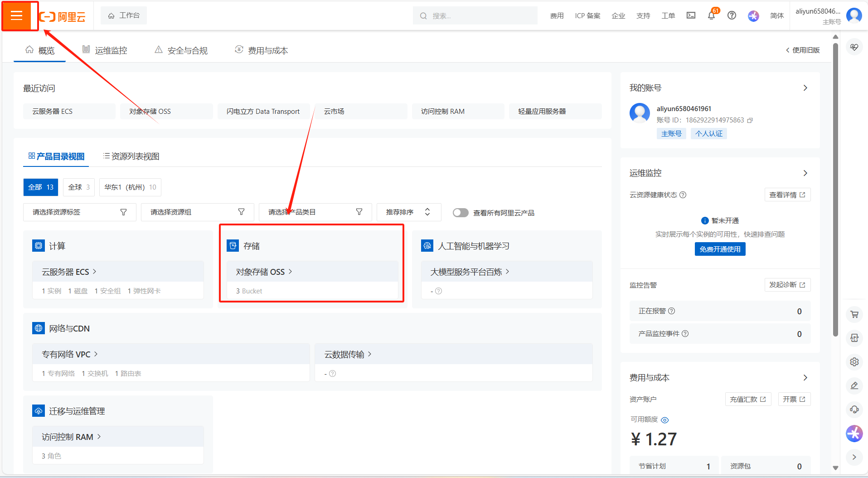The image size is (868, 478).
Task: Click the 开票 invoice button
Action: pos(794,399)
